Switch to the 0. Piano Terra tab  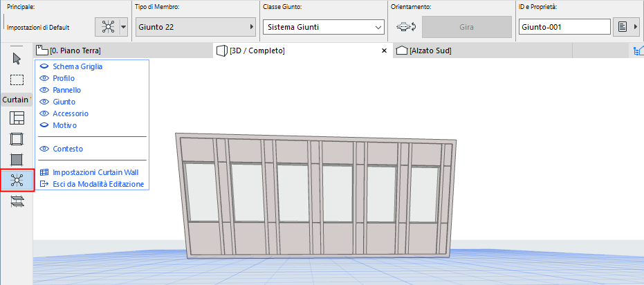123,51
